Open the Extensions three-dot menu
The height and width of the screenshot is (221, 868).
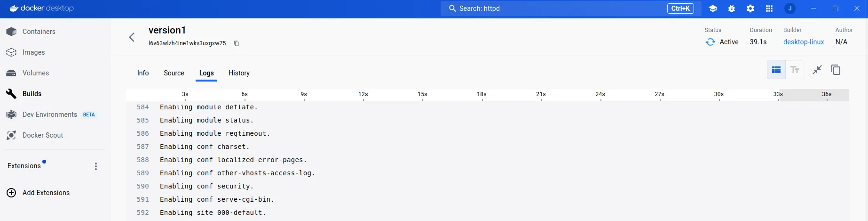point(96,166)
